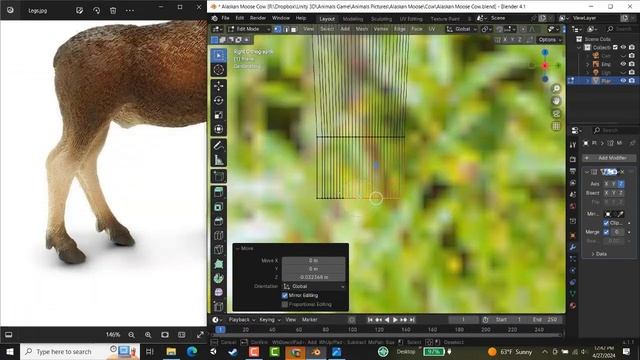Play the animation in the timeline
This screenshot has height=360, width=640.
[x=395, y=320]
